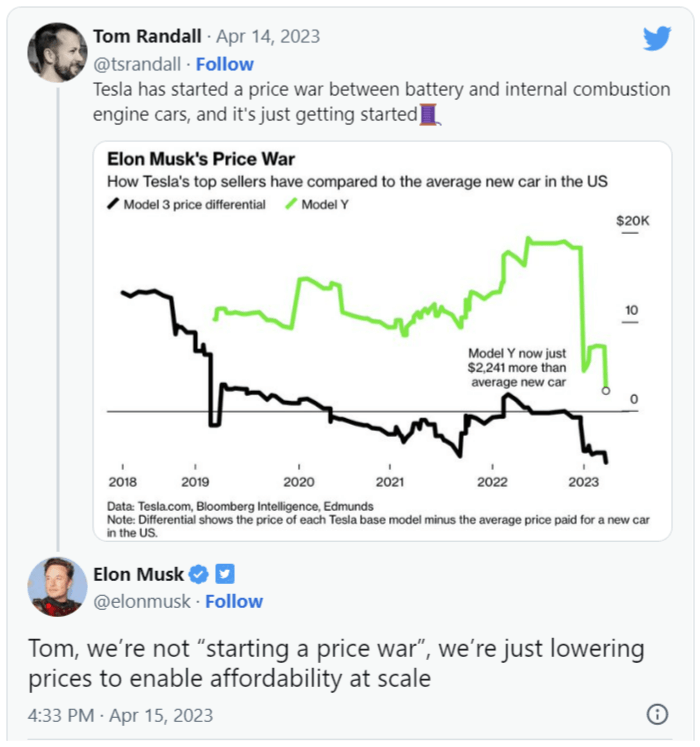Click Elon Musk's blue verified badge

(199, 574)
